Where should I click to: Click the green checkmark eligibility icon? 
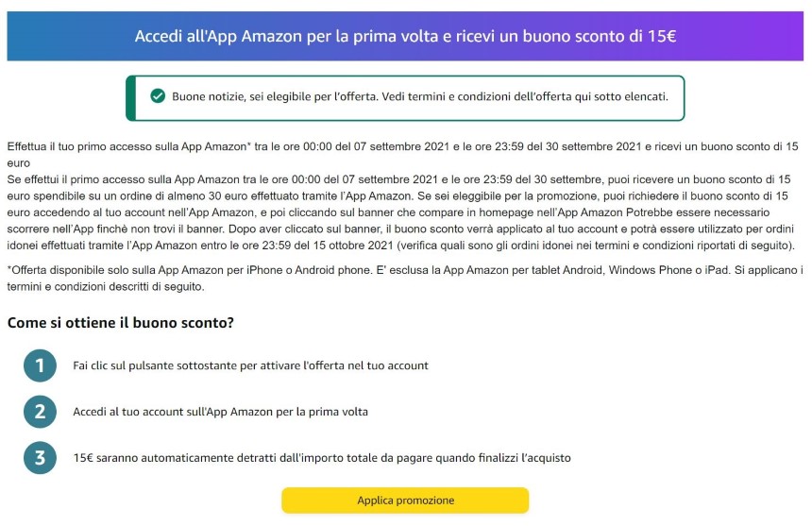(x=158, y=95)
